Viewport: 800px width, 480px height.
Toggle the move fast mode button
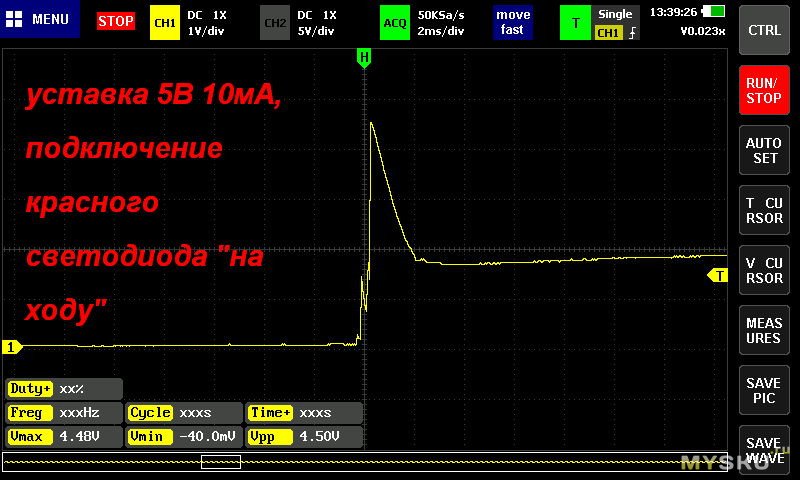point(513,22)
